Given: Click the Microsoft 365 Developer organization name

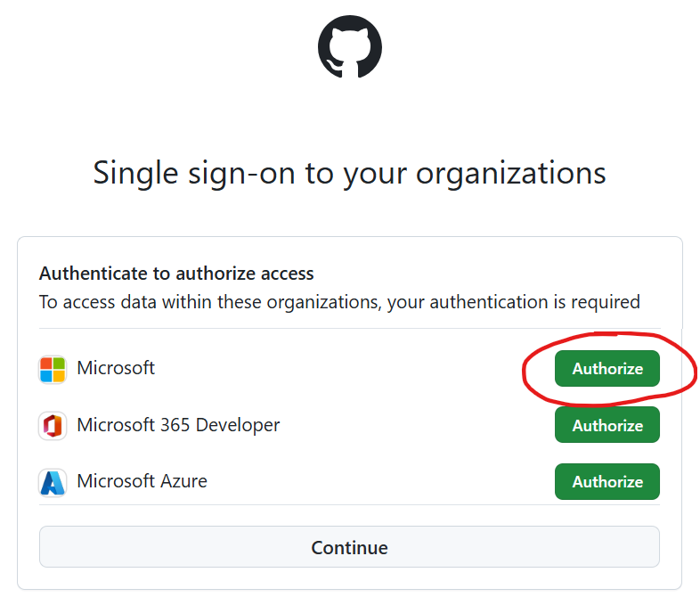Looking at the screenshot, I should (178, 425).
